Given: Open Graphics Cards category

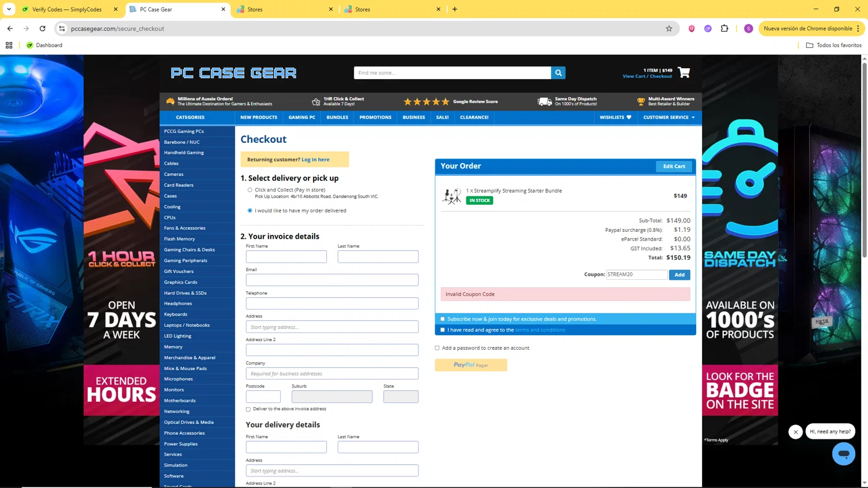Looking at the screenshot, I should [181, 282].
